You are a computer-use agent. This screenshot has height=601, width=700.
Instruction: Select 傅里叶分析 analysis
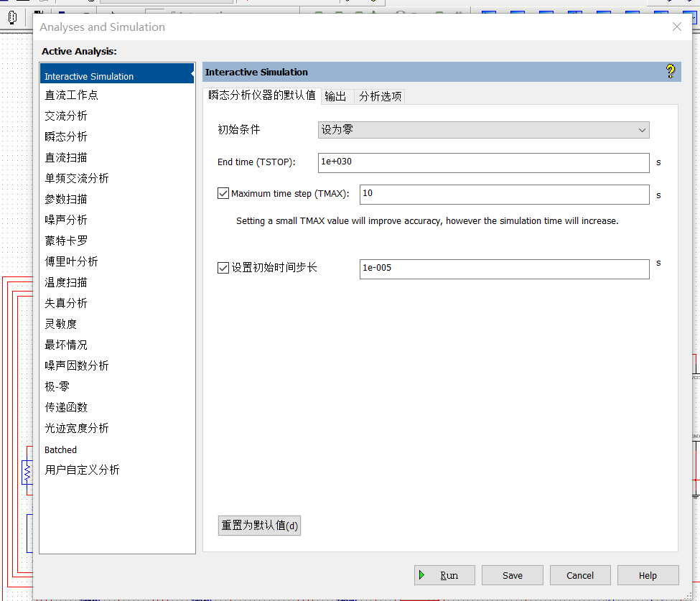(71, 261)
